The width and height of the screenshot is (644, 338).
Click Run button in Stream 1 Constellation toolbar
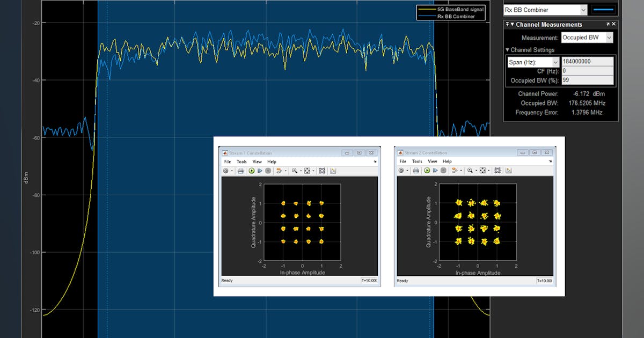(x=251, y=171)
